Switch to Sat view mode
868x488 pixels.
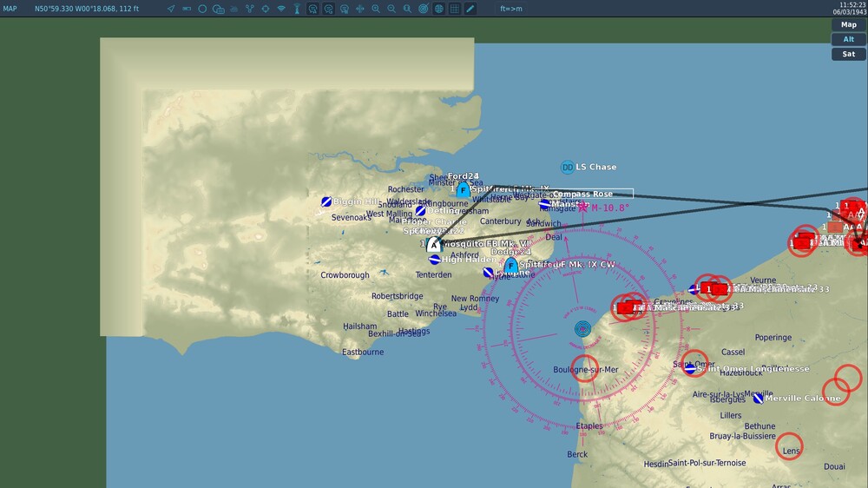point(849,55)
